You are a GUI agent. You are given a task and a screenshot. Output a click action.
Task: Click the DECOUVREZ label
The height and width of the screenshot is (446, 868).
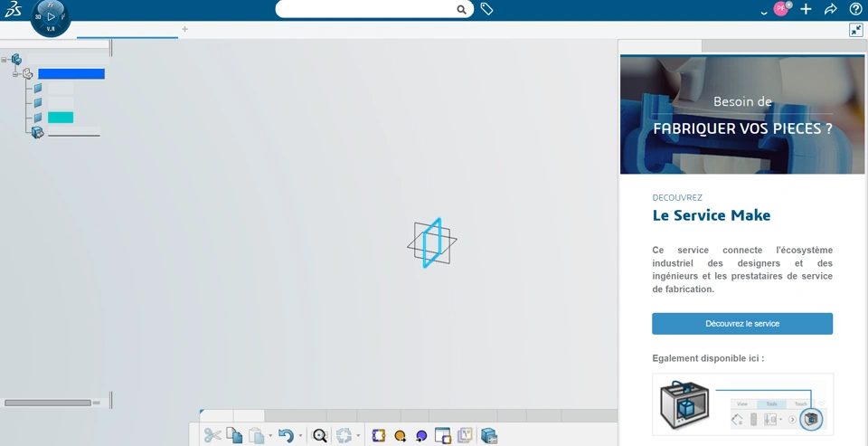click(677, 198)
